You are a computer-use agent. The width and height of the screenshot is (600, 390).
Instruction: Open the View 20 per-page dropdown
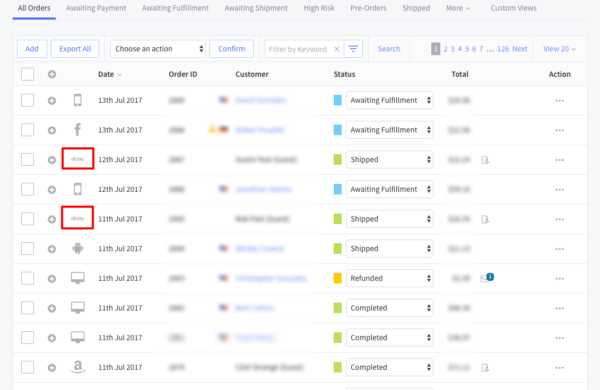559,49
